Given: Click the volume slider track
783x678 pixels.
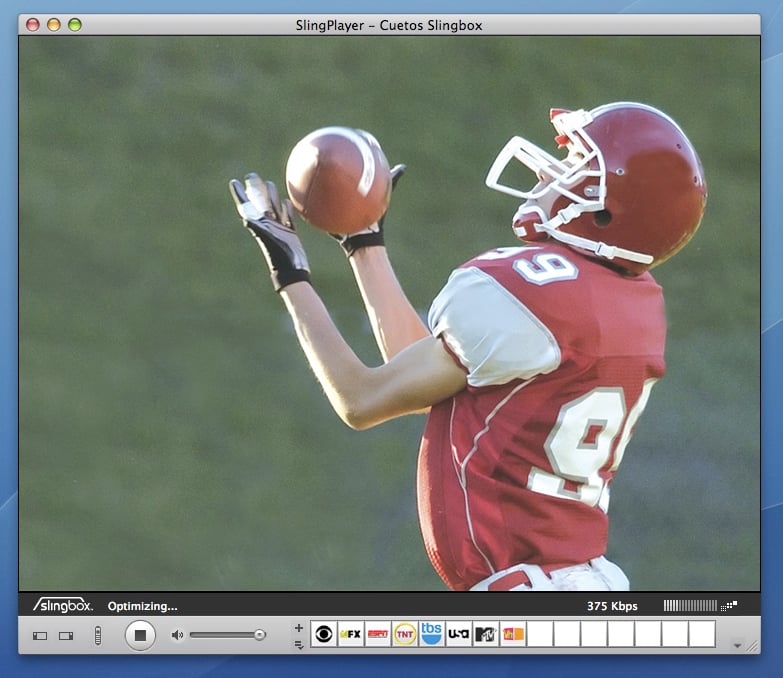Looking at the screenshot, I should 223,635.
